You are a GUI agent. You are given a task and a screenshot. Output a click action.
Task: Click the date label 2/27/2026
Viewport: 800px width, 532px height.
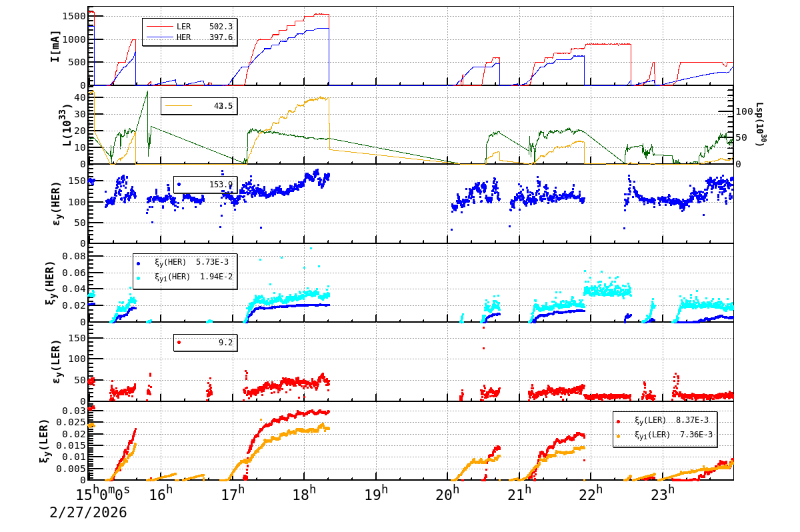88,512
